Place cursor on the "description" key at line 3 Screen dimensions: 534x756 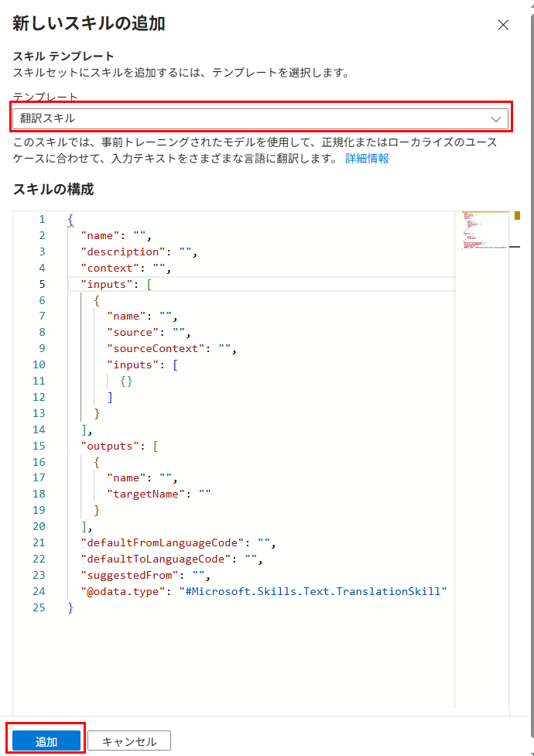[x=125, y=251]
